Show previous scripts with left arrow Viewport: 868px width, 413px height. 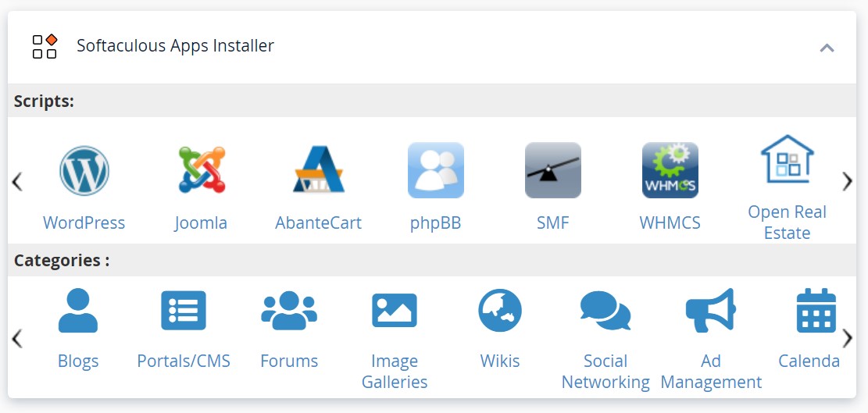(x=17, y=181)
